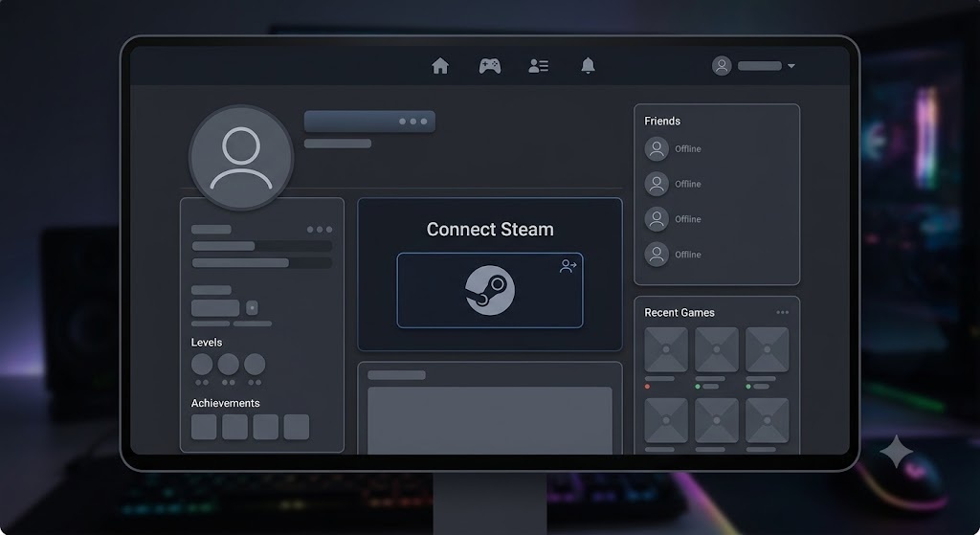Click the Recent Games heading
The height and width of the screenshot is (535, 980).
pyautogui.click(x=679, y=313)
